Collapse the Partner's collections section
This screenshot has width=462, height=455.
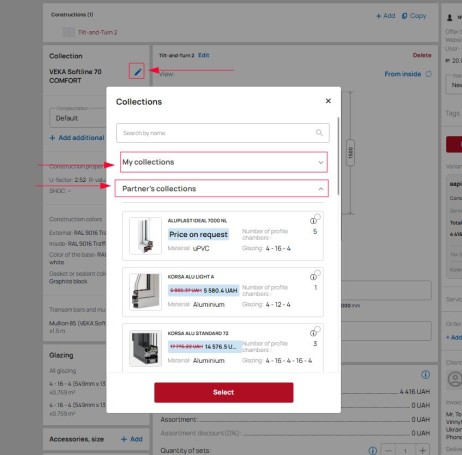coord(222,189)
